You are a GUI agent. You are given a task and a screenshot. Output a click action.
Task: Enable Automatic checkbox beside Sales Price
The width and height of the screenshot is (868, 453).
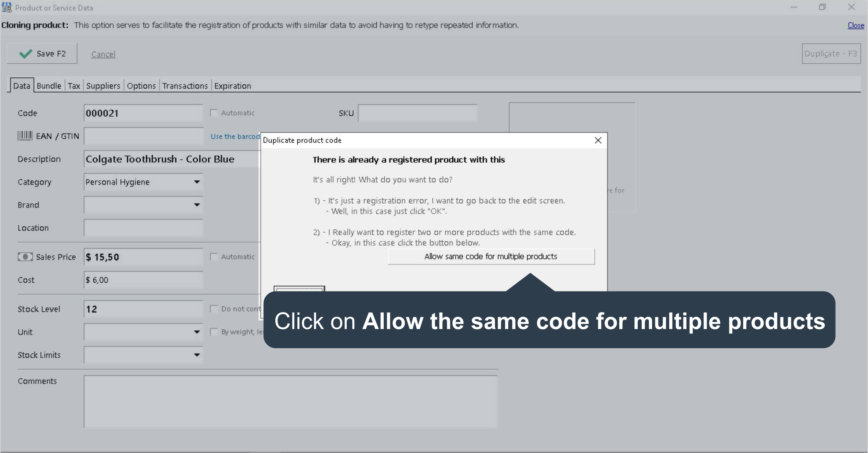213,257
